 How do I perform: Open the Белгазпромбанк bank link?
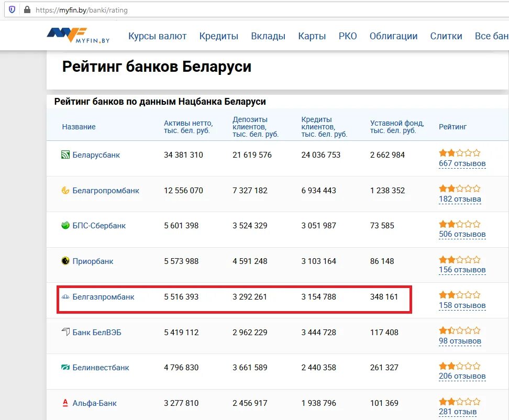pos(103,296)
